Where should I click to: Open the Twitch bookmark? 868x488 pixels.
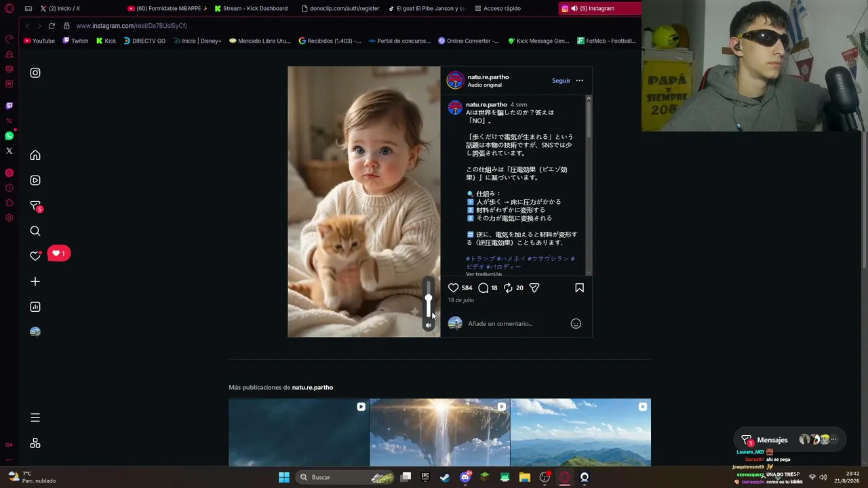(x=75, y=41)
